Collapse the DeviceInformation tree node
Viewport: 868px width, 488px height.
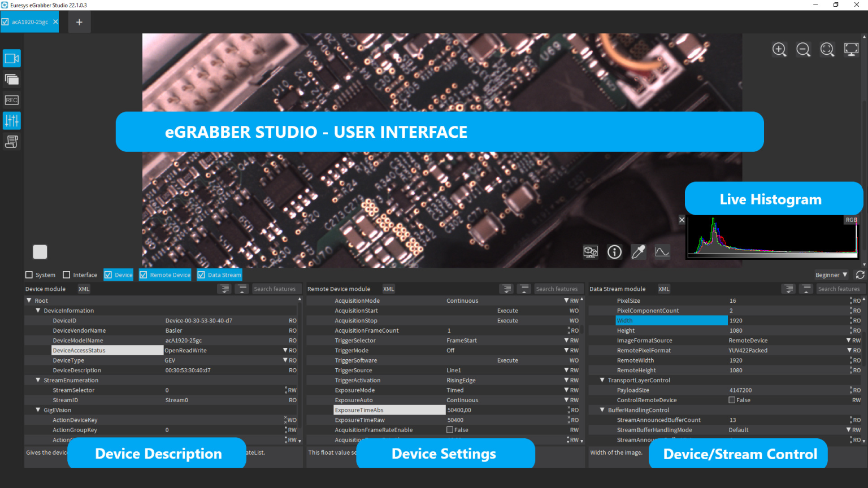click(38, 311)
